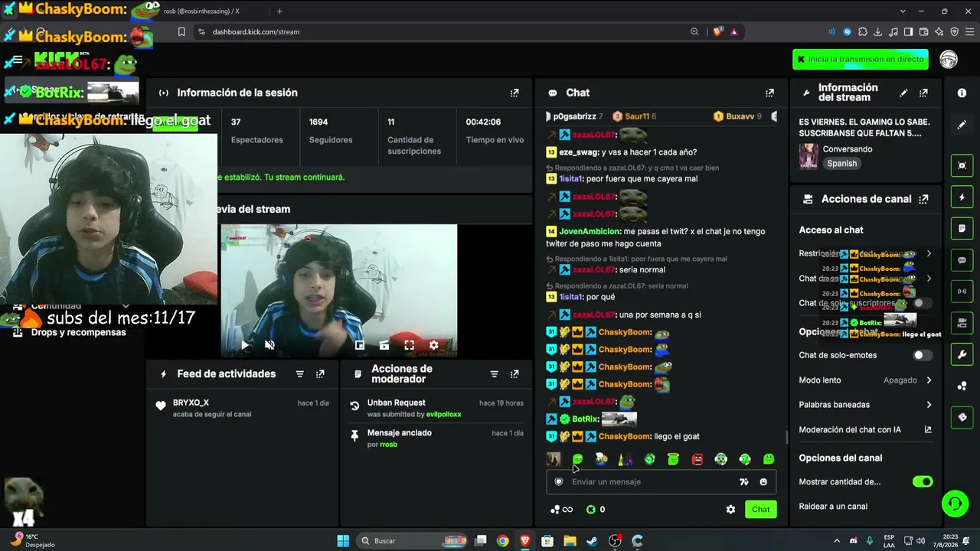Expand the Restricción chat access option
Viewport: 980px width, 551px height.
click(x=929, y=253)
